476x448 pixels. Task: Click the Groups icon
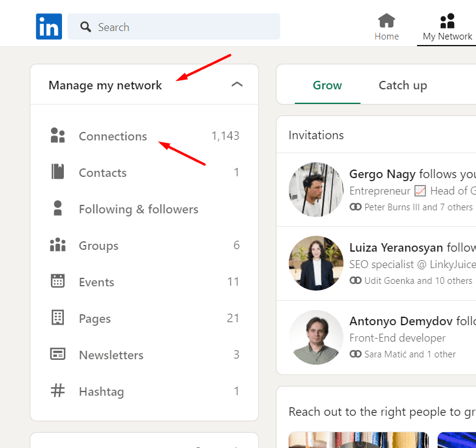pos(58,244)
